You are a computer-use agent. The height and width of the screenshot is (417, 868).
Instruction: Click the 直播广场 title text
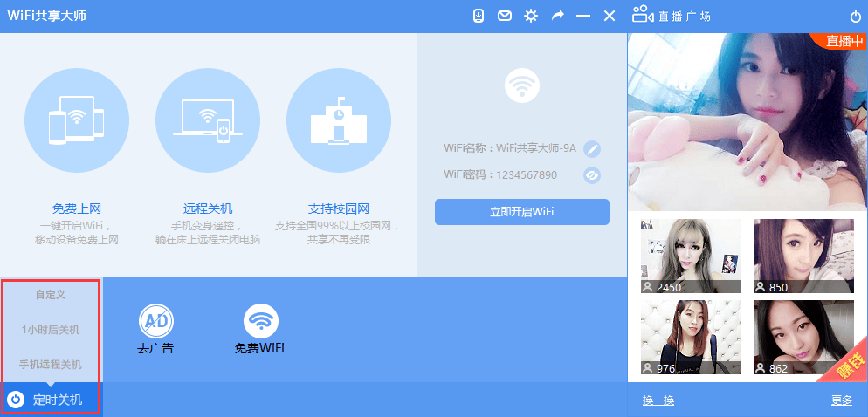[685, 16]
